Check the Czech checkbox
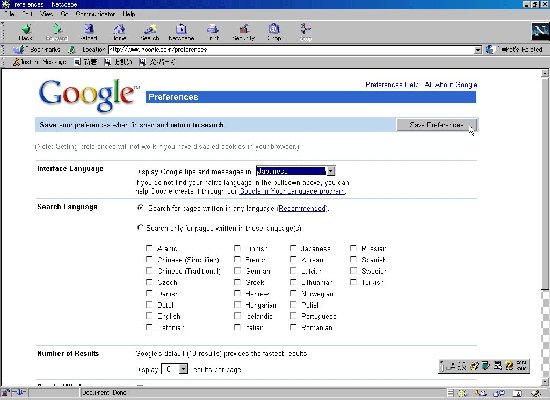 [x=149, y=282]
